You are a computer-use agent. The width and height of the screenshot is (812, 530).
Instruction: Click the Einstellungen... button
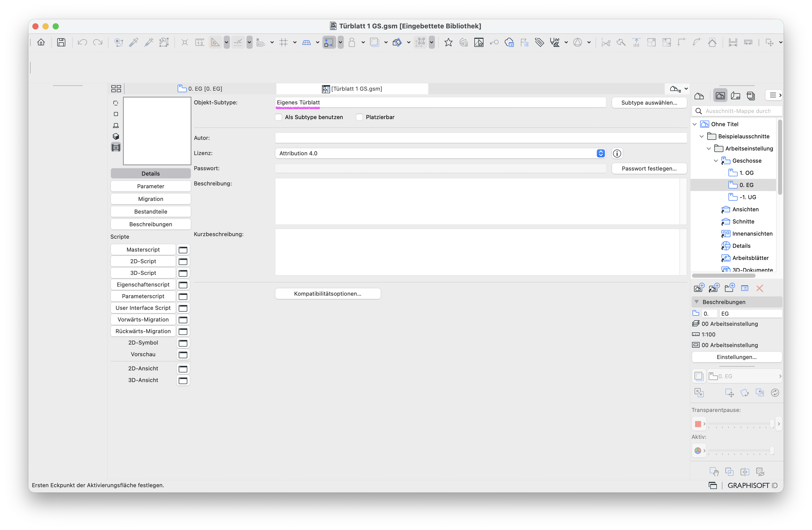pos(737,357)
